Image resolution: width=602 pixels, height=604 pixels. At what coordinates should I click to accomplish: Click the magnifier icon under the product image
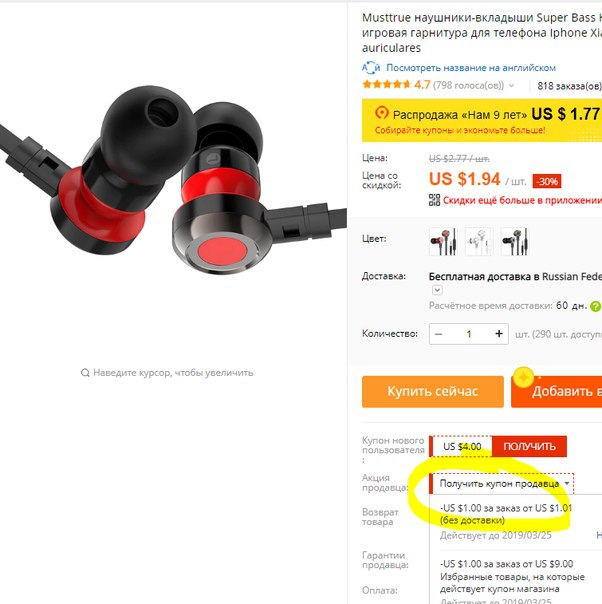click(x=85, y=373)
